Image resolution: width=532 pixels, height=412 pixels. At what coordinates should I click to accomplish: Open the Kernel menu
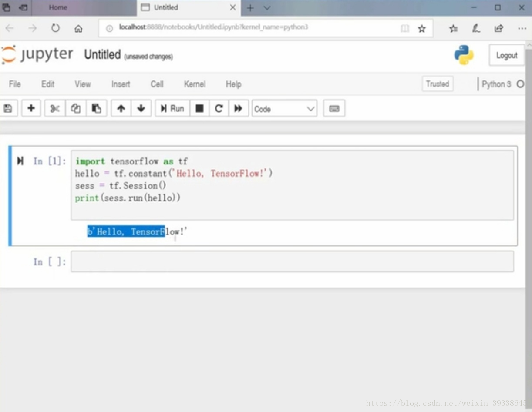click(x=195, y=84)
